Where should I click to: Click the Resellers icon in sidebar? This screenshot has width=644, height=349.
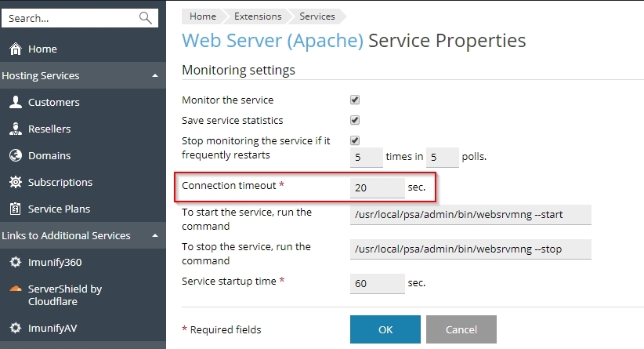tap(15, 129)
